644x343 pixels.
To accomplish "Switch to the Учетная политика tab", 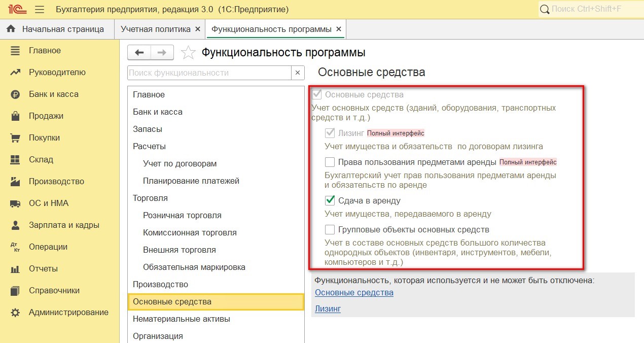I will [160, 29].
